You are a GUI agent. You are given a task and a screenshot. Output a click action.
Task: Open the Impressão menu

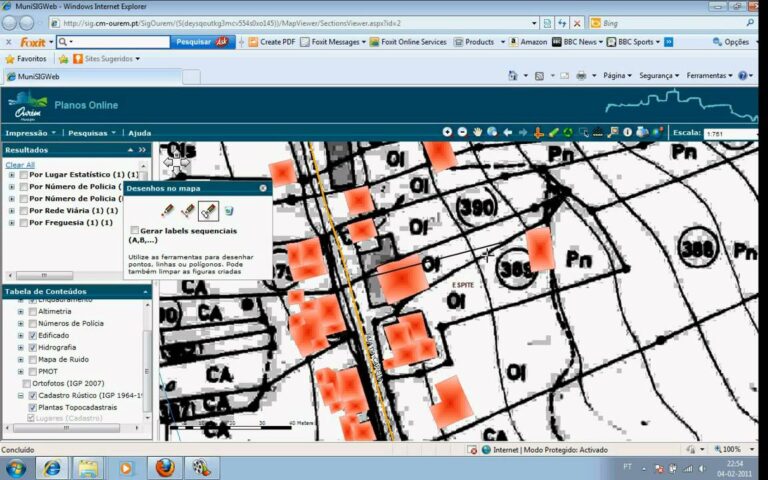30,133
